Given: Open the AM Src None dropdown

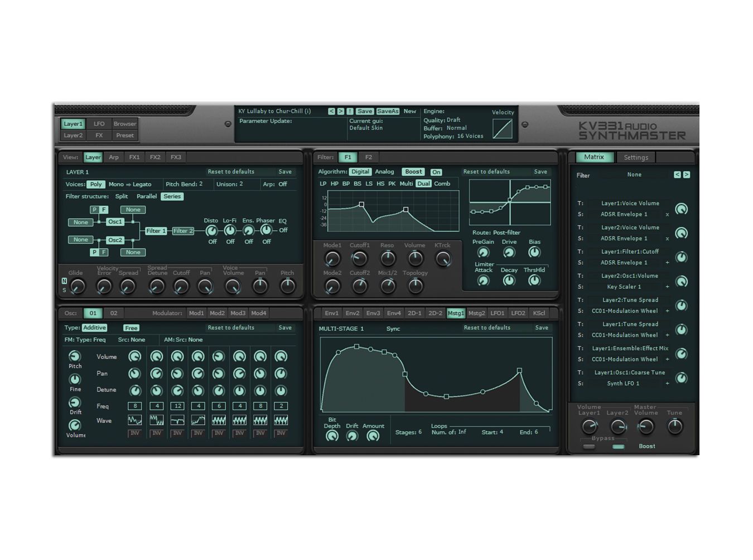Looking at the screenshot, I should (x=195, y=340).
